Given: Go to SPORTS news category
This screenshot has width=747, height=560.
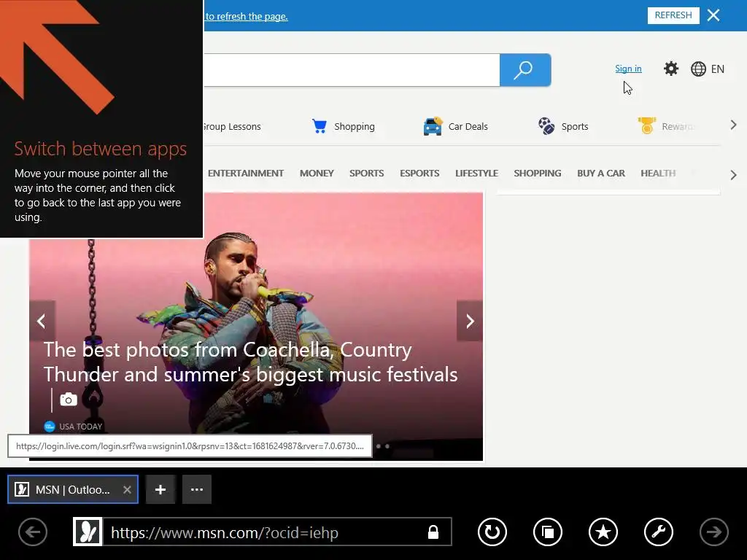Looking at the screenshot, I should tap(366, 174).
